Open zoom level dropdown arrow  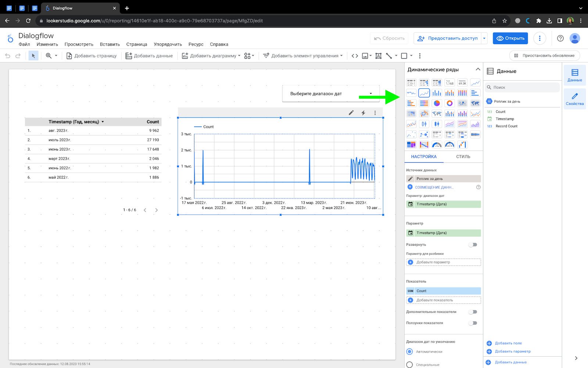[x=56, y=56]
